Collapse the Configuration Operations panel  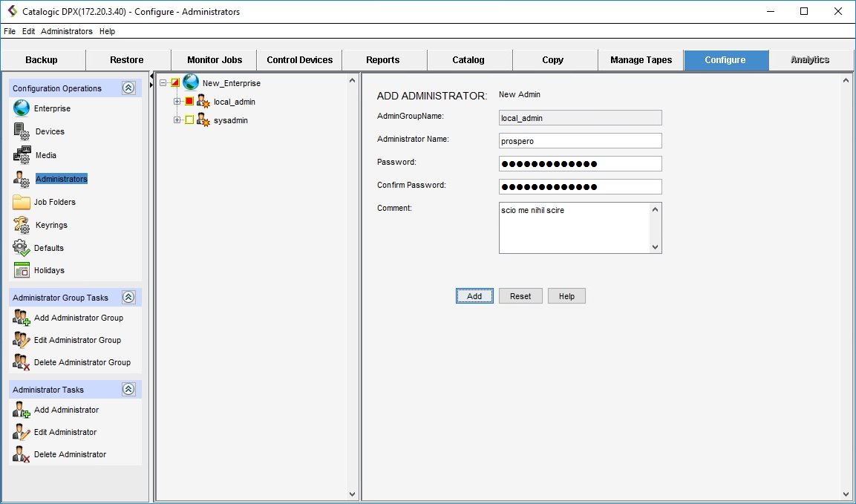click(128, 88)
